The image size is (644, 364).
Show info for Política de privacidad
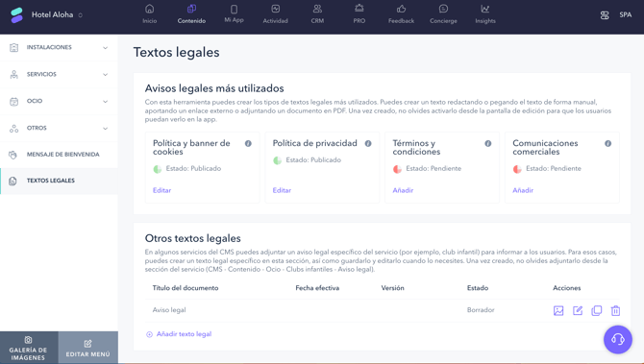pos(368,144)
